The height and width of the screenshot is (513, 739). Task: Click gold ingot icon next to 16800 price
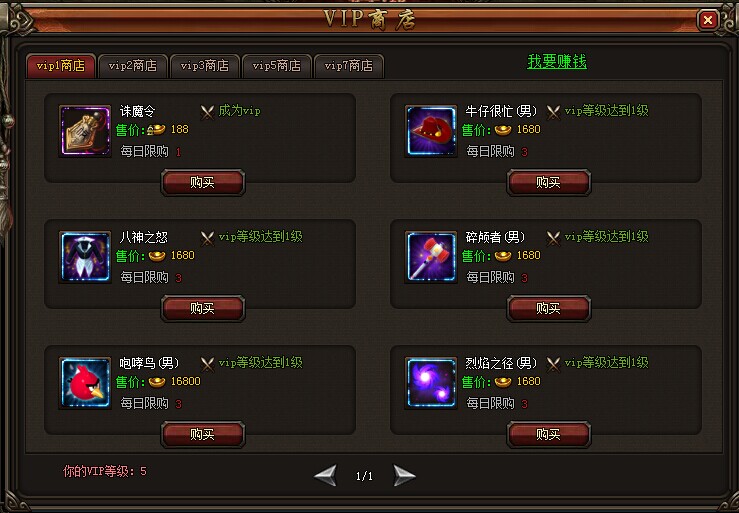pyautogui.click(x=157, y=381)
